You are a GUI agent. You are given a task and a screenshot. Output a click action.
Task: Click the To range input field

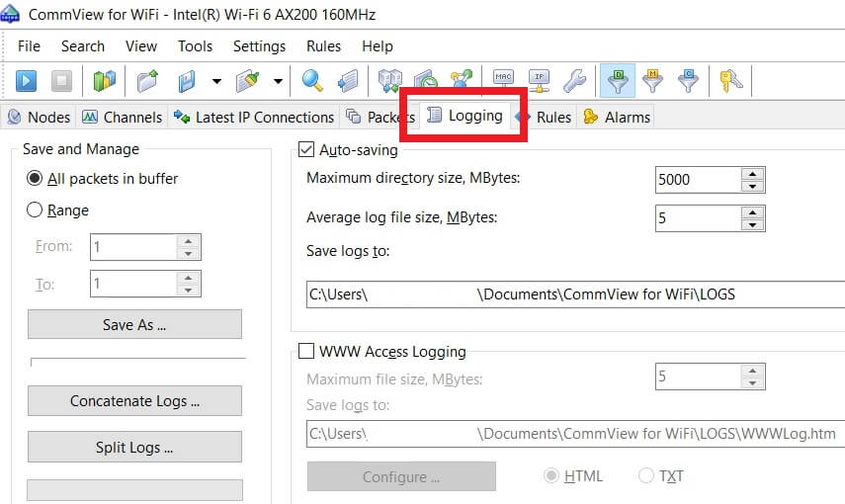click(133, 284)
